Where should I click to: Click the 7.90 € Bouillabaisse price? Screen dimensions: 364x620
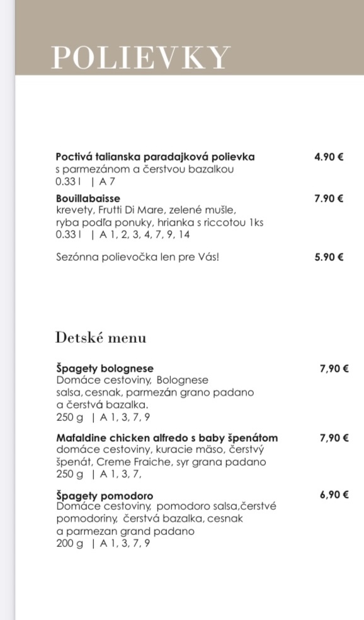pos(329,198)
